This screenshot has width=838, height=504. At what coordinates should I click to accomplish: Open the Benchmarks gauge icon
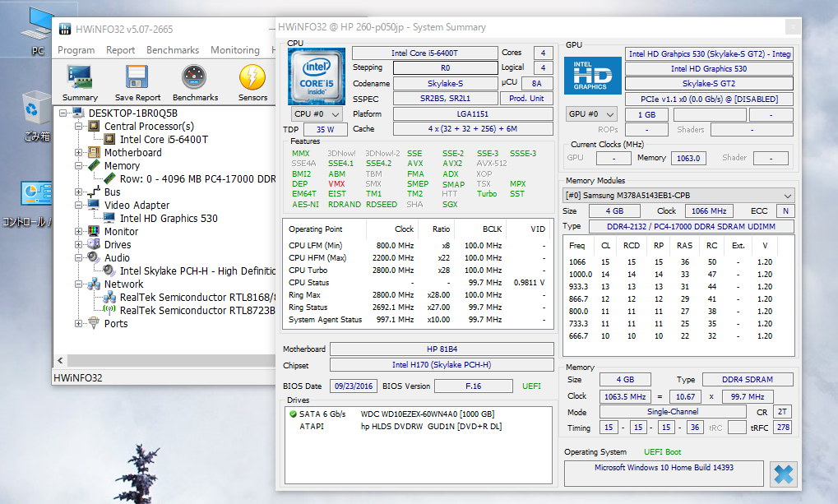(195, 77)
